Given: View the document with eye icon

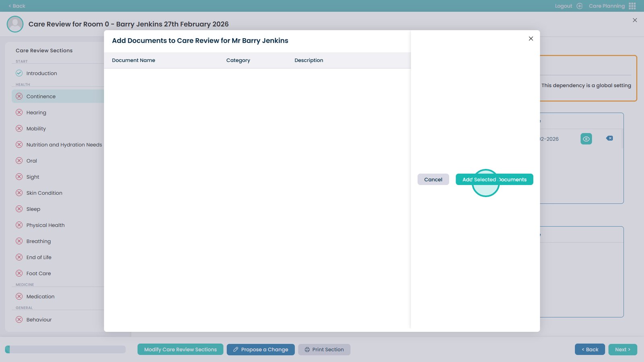Looking at the screenshot, I should coord(586,139).
